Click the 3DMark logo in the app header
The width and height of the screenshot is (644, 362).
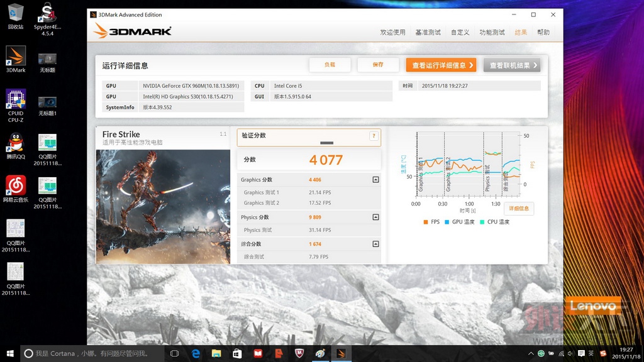point(132,31)
